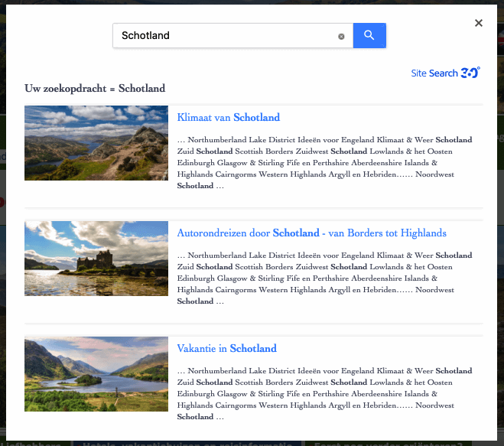The image size is (504, 446).
Task: Clear the search text with the x icon
Action: pyautogui.click(x=341, y=36)
